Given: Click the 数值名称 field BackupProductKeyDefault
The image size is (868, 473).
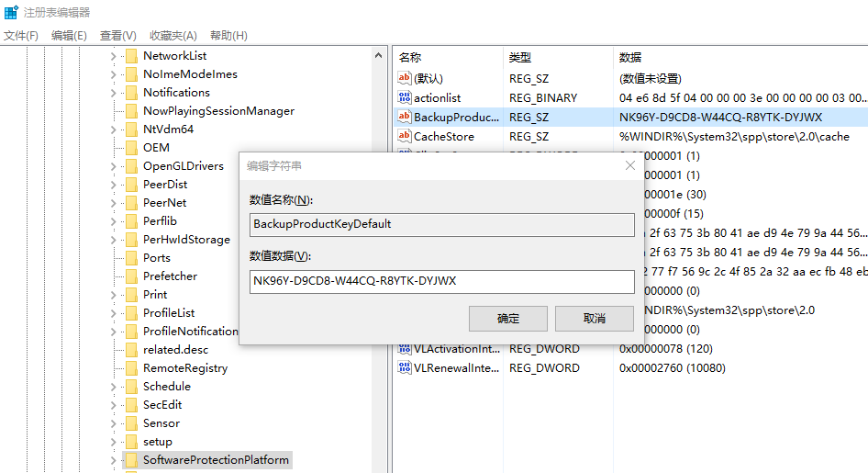Looking at the screenshot, I should (x=441, y=224).
